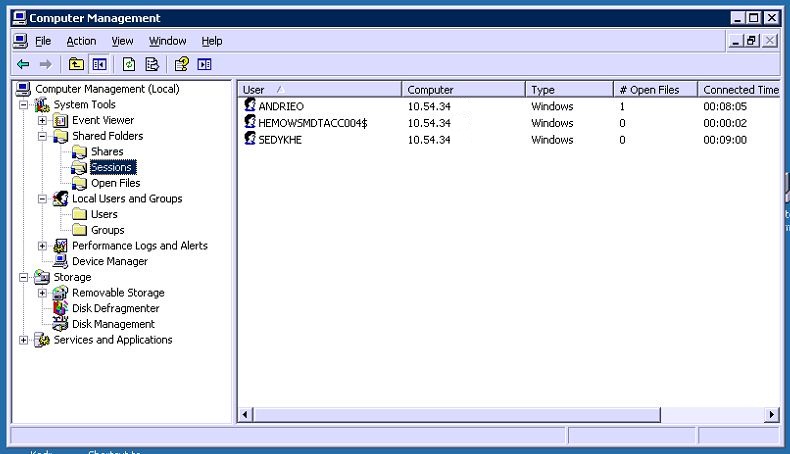
Task: Toggle the Show/Hide Console Tree icon
Action: [x=99, y=64]
